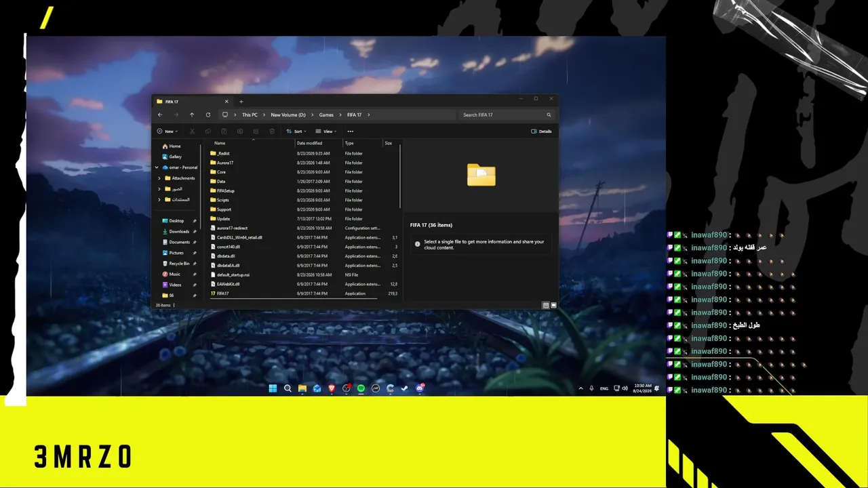The width and height of the screenshot is (868, 488).
Task: Open File Explorer from the taskbar
Action: point(302,388)
